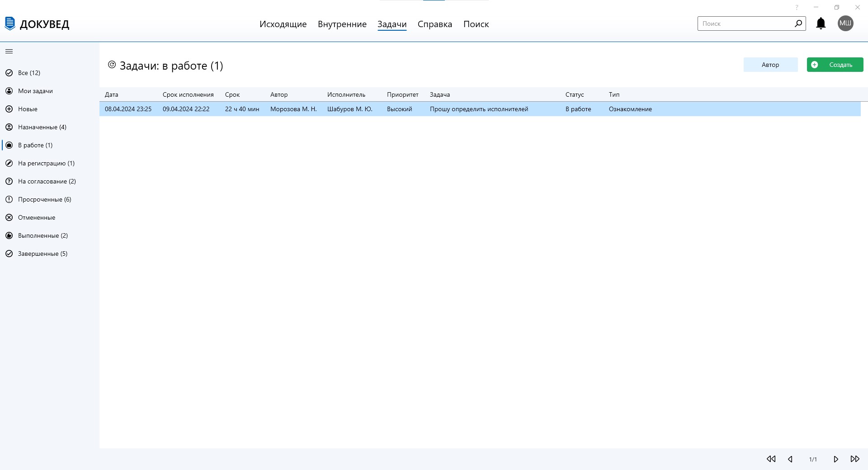This screenshot has width=868, height=470.
Task: Click author cell Морозова М. Н.
Action: point(293,109)
